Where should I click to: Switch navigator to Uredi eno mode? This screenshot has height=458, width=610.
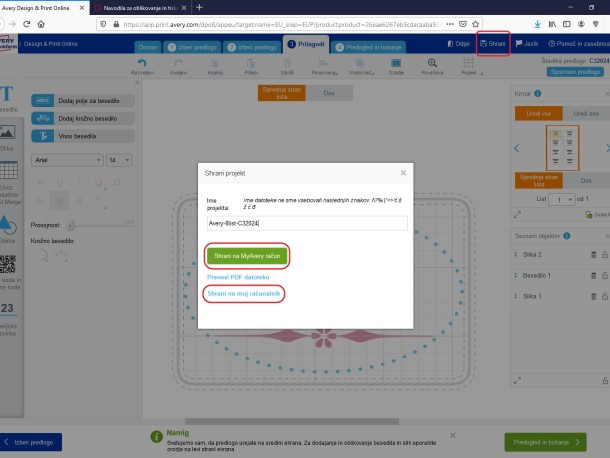(586, 113)
